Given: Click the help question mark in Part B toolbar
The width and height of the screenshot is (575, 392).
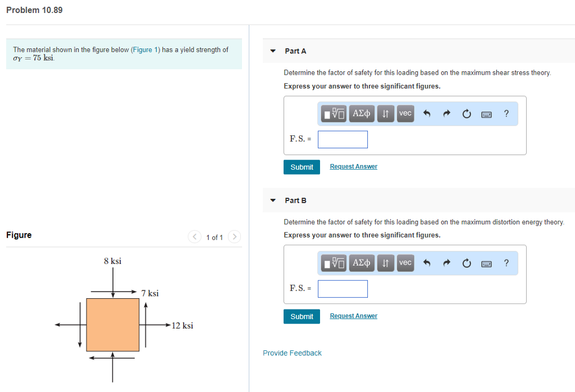Looking at the screenshot, I should (506, 263).
